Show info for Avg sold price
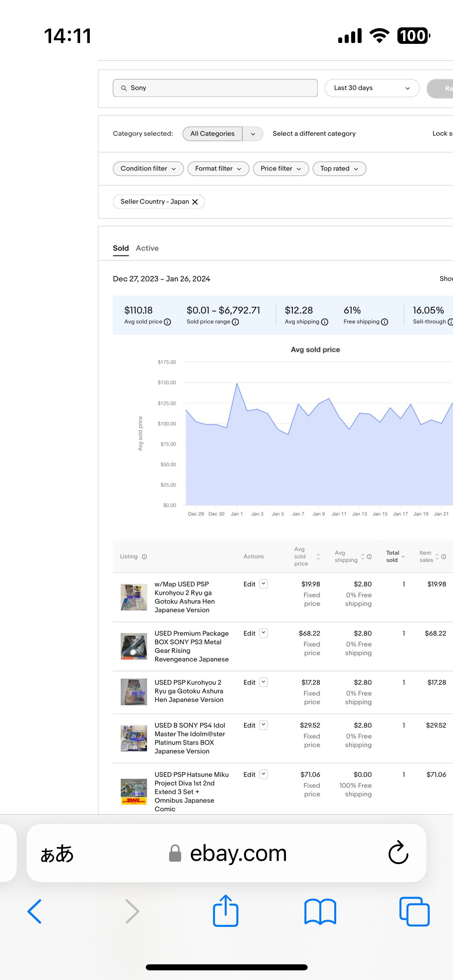Screen dimensions: 453x980 [168, 322]
